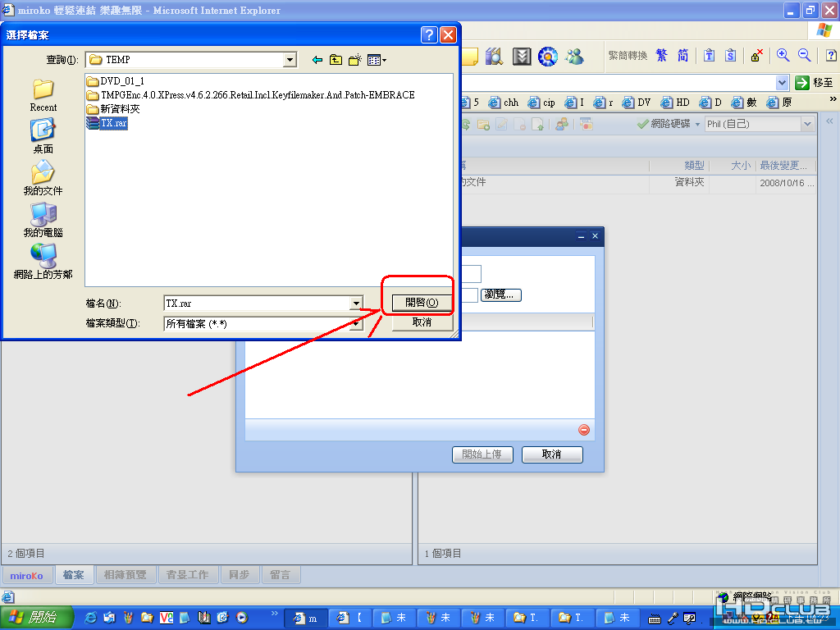Click the 瀏覽 browse button

[x=501, y=294]
